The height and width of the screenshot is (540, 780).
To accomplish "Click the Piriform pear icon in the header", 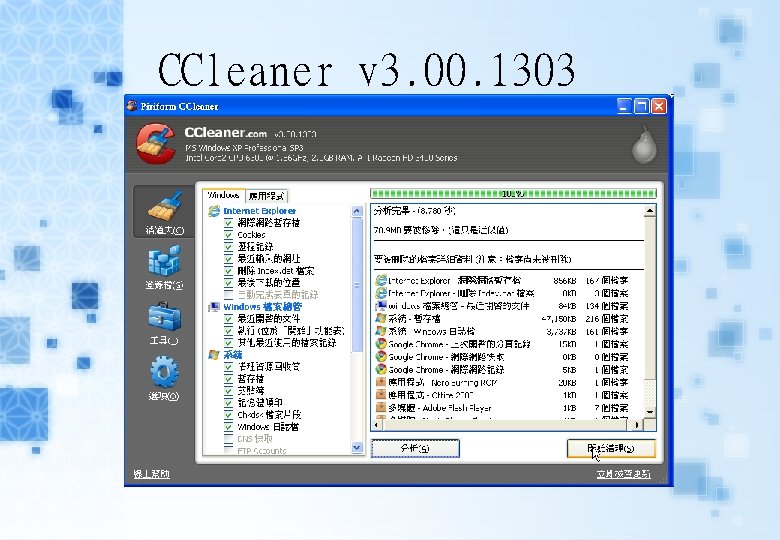I will click(x=644, y=145).
